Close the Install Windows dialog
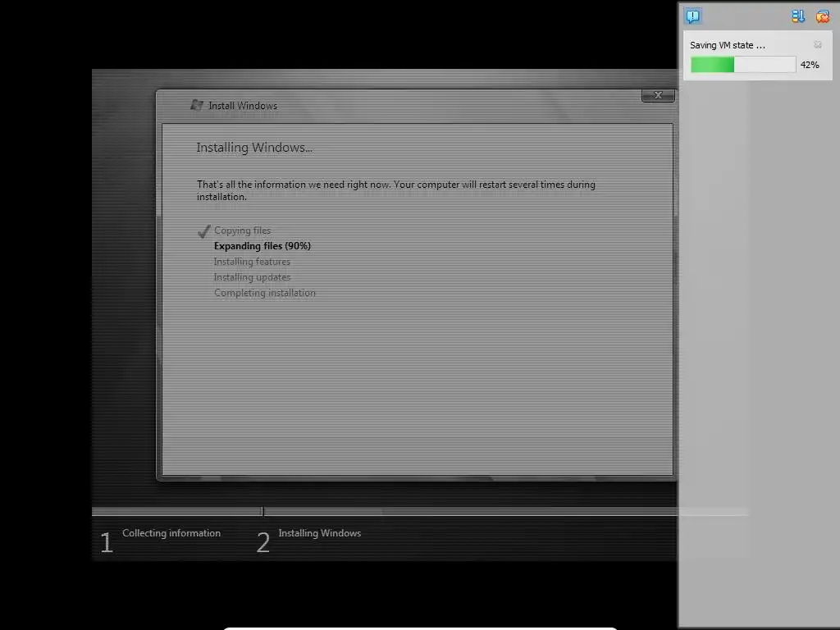Image resolution: width=840 pixels, height=630 pixels. tap(658, 95)
